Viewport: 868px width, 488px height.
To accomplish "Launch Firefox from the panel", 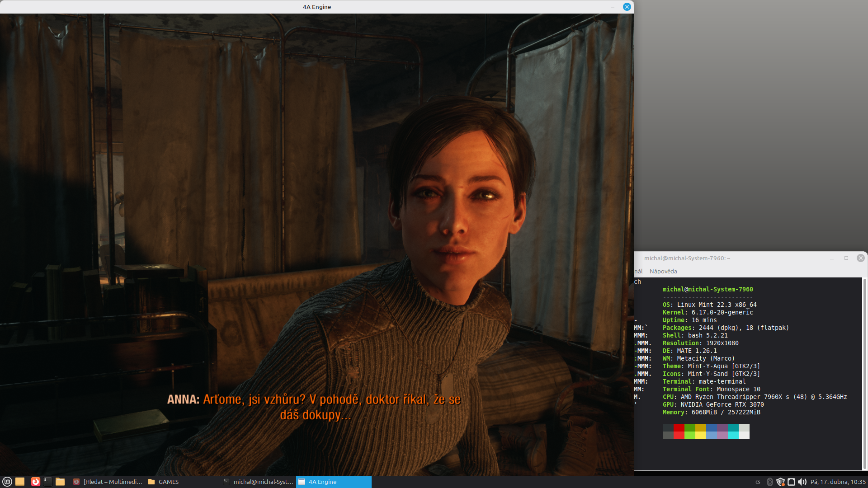I will [35, 482].
